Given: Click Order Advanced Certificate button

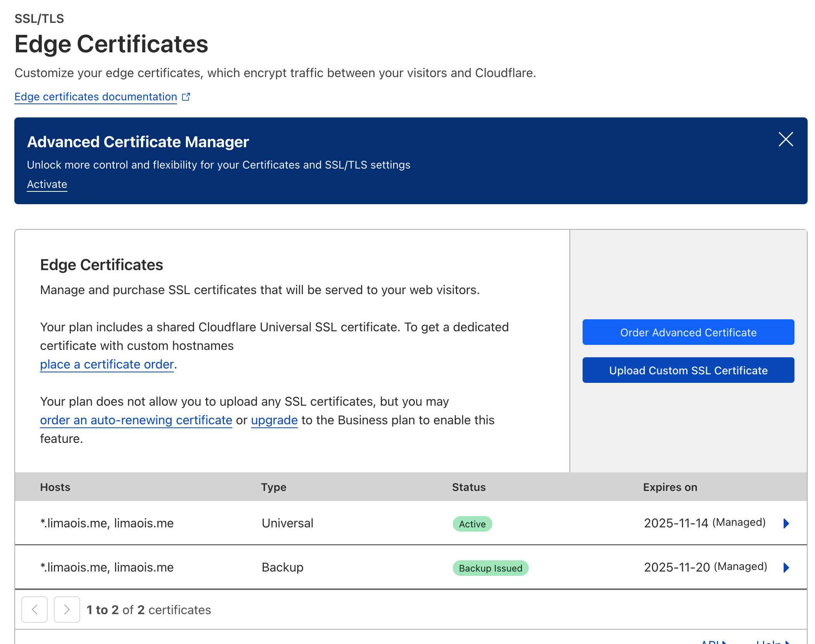Looking at the screenshot, I should click(x=688, y=332).
